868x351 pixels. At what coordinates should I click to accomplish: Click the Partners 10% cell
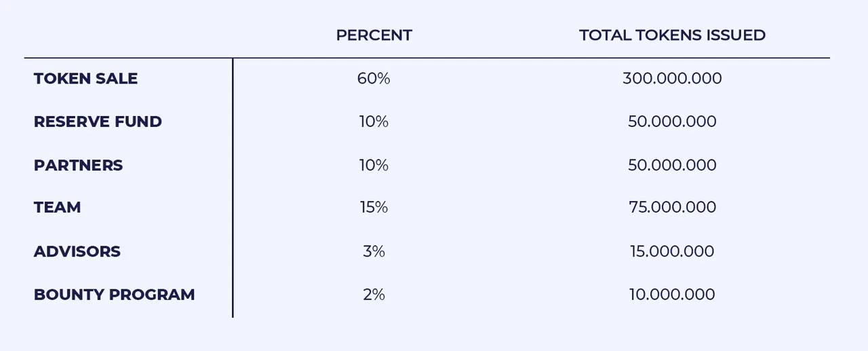pos(374,166)
